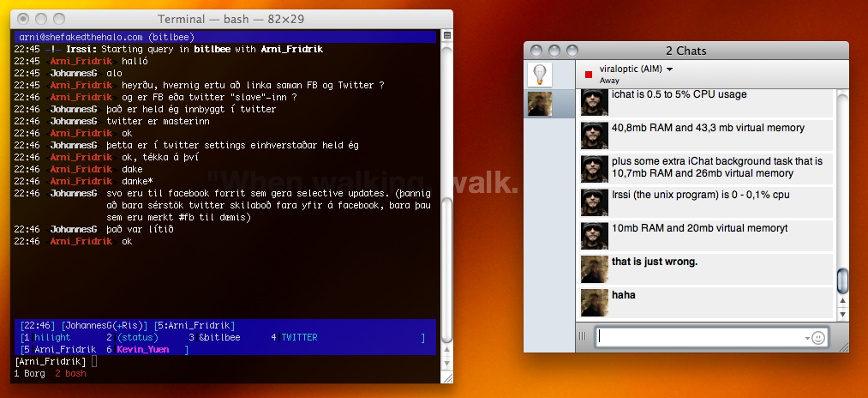The height and width of the screenshot is (398, 868).
Task: Click the message 'Irssi (the unix program) is 0 - 0,1% cpu'
Action: click(700, 195)
